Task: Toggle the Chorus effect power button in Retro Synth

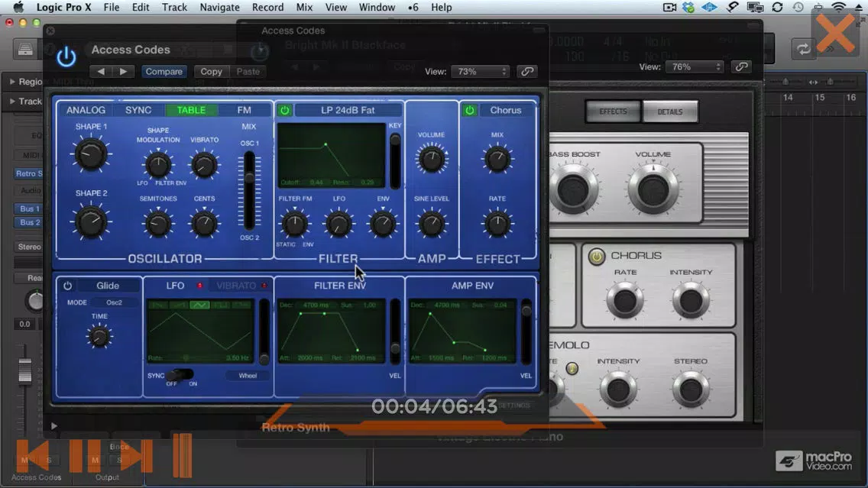Action: 469,110
